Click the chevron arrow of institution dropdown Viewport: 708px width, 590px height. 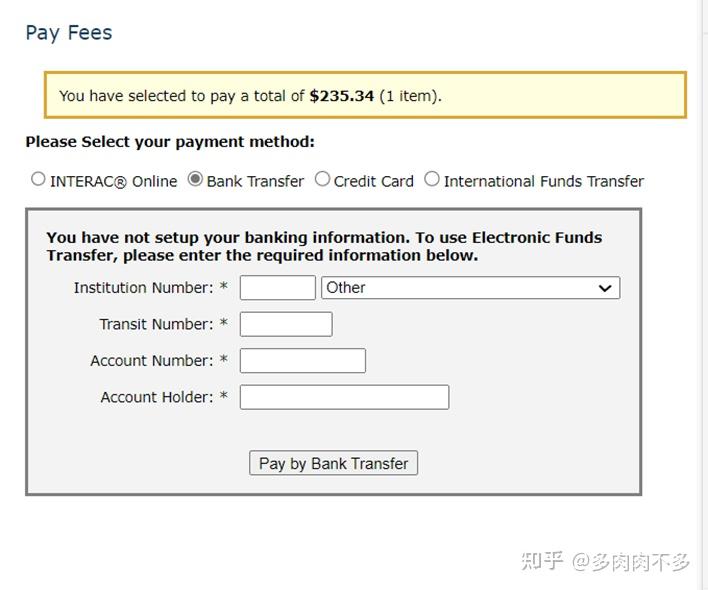click(x=604, y=288)
